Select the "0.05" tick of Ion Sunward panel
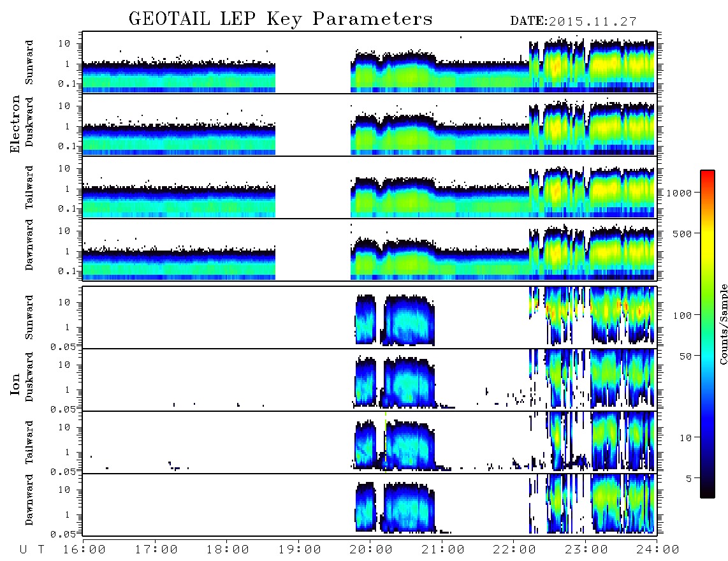Screen dimensions: 728x561 coord(62,346)
